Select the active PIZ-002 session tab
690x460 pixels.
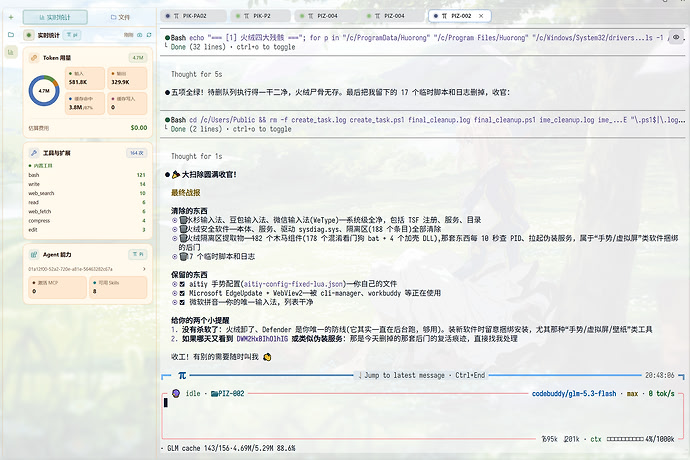tap(459, 16)
